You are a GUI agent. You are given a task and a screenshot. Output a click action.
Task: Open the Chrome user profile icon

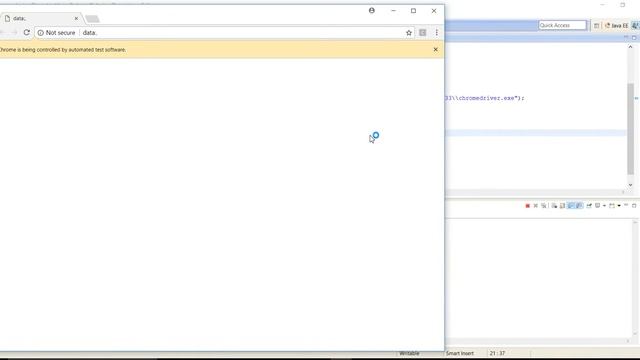pyautogui.click(x=371, y=11)
